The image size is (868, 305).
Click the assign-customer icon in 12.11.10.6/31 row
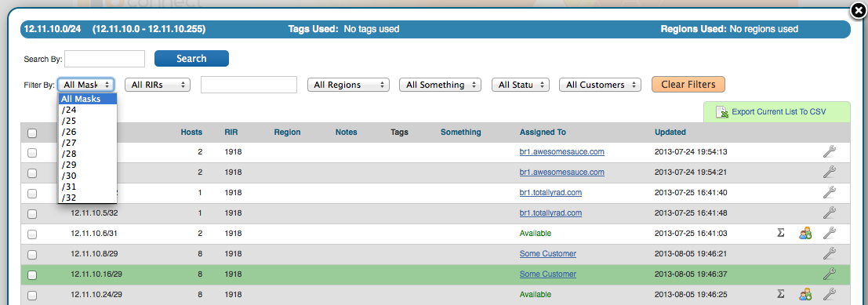coord(805,233)
